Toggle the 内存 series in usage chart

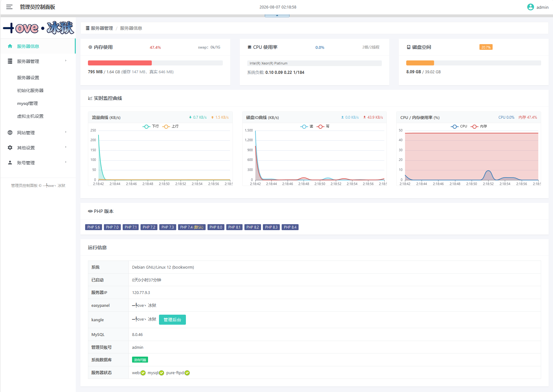pyautogui.click(x=479, y=126)
